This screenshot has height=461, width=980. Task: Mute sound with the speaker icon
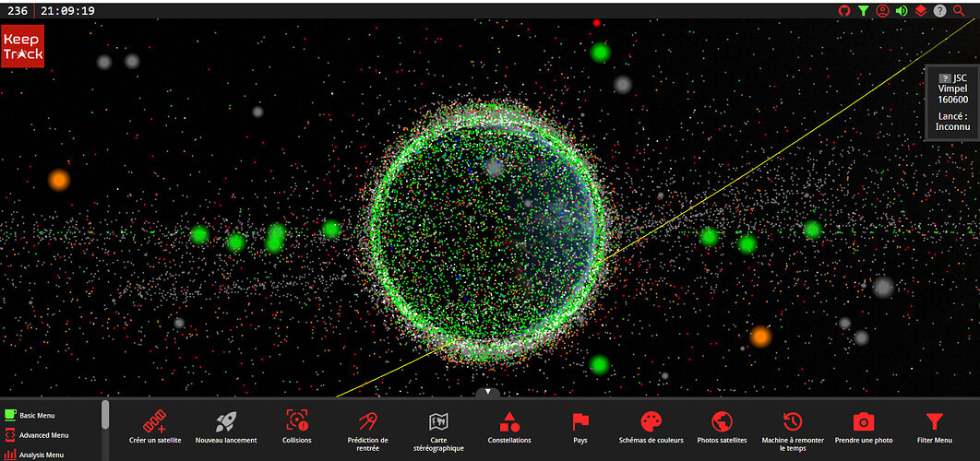902,11
